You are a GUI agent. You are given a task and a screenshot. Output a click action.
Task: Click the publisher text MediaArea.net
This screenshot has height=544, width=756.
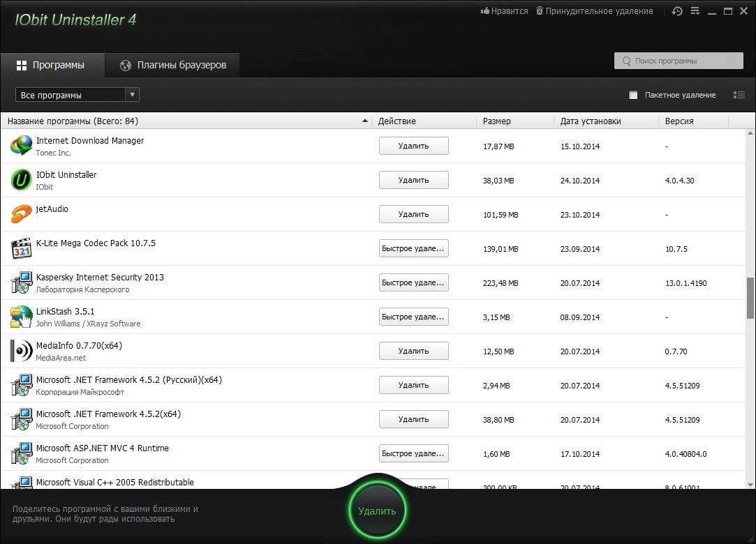pos(61,358)
